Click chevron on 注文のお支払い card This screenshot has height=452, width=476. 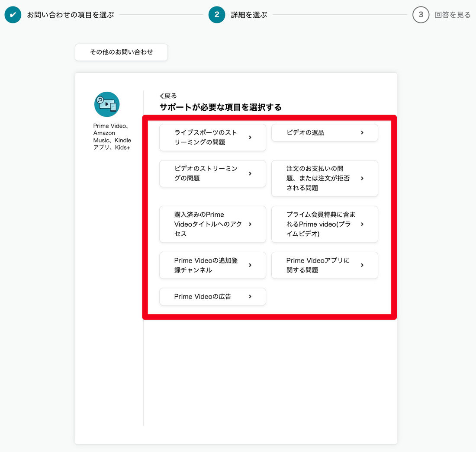coord(362,178)
